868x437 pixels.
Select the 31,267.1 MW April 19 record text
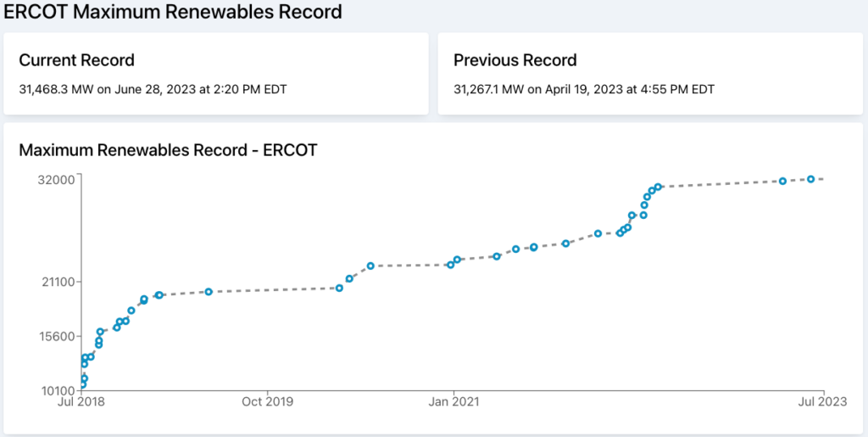pos(584,89)
